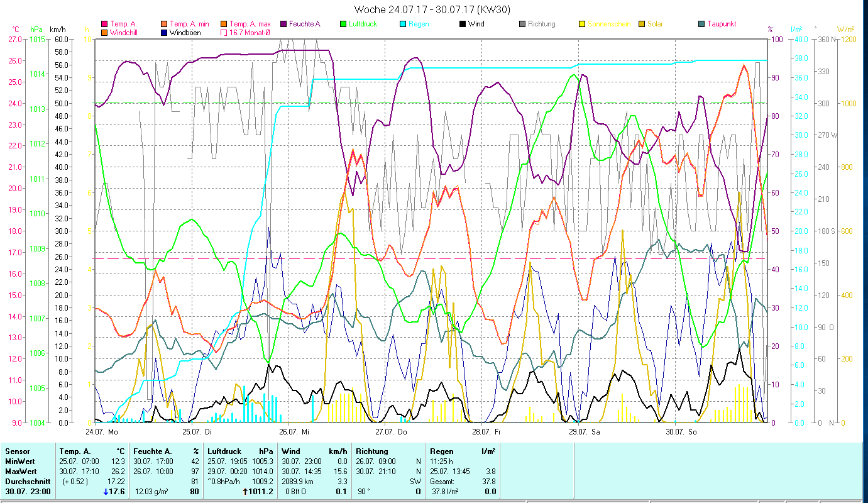Click the '26.07. 09:00' direction timestamp
This screenshot has height=503, width=868.
tap(376, 461)
